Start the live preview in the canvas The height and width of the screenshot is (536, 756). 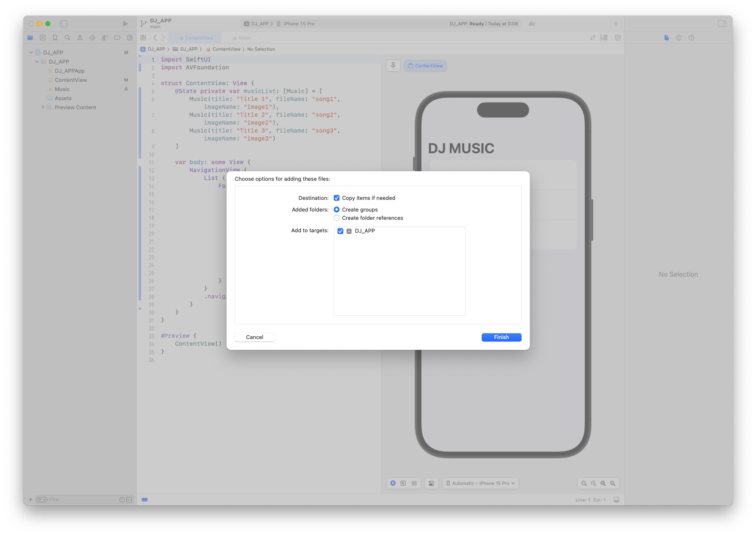[392, 483]
